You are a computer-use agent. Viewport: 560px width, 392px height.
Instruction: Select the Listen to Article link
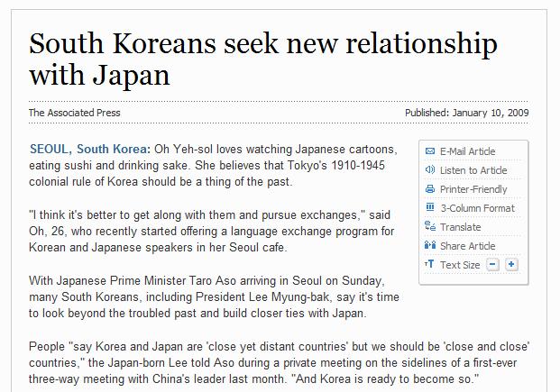pyautogui.click(x=473, y=170)
